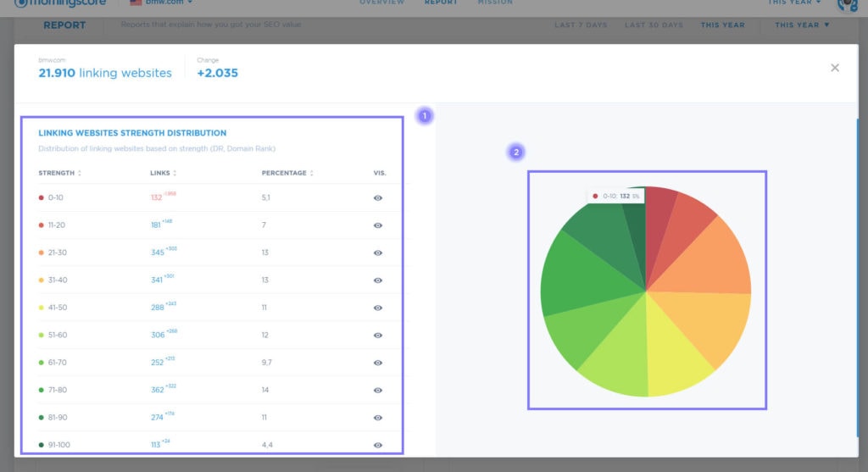Click the bright green 71-80 pie slice

click(x=581, y=276)
